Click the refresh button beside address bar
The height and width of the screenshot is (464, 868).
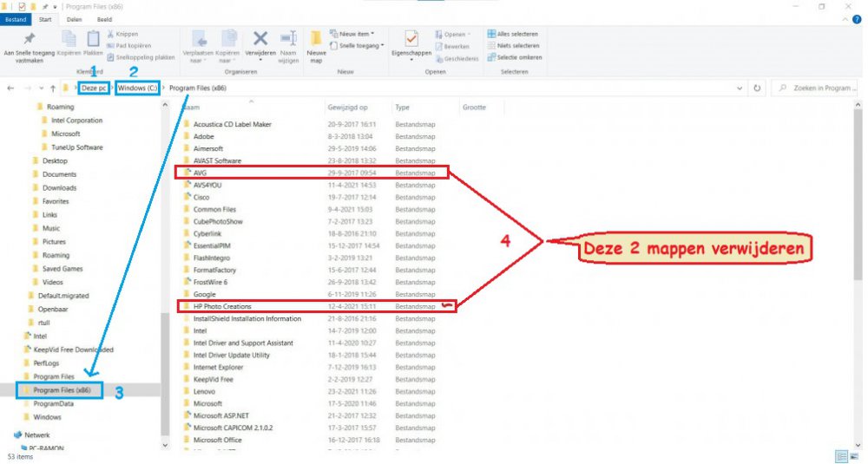(x=758, y=88)
